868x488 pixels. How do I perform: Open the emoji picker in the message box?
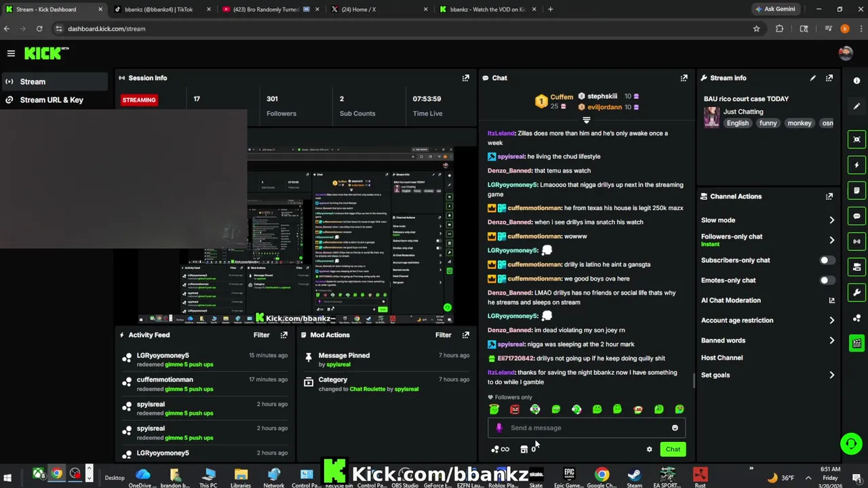675,428
